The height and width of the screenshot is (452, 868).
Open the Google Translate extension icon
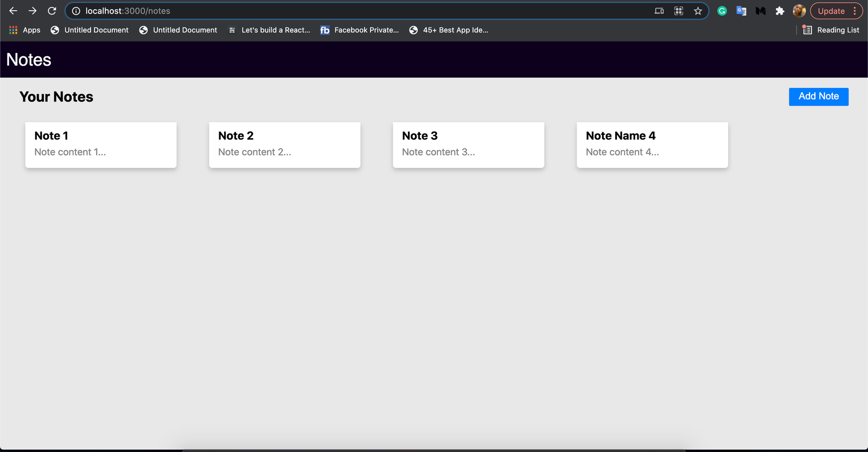click(741, 11)
